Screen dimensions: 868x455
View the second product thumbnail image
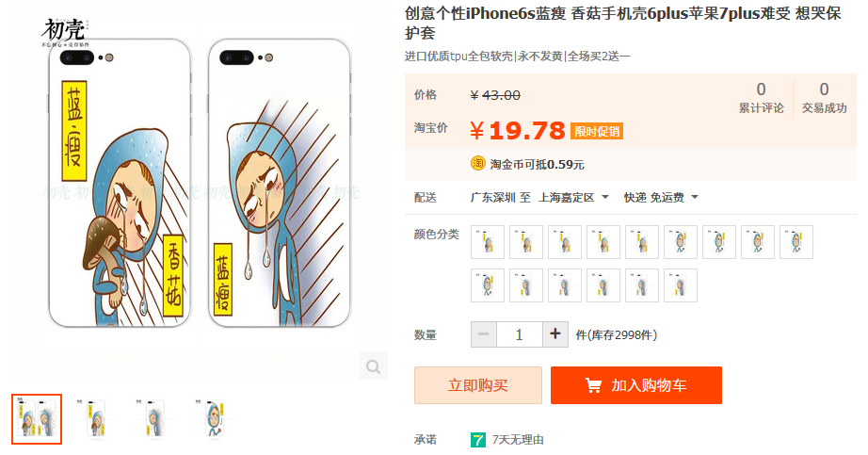[x=96, y=419]
